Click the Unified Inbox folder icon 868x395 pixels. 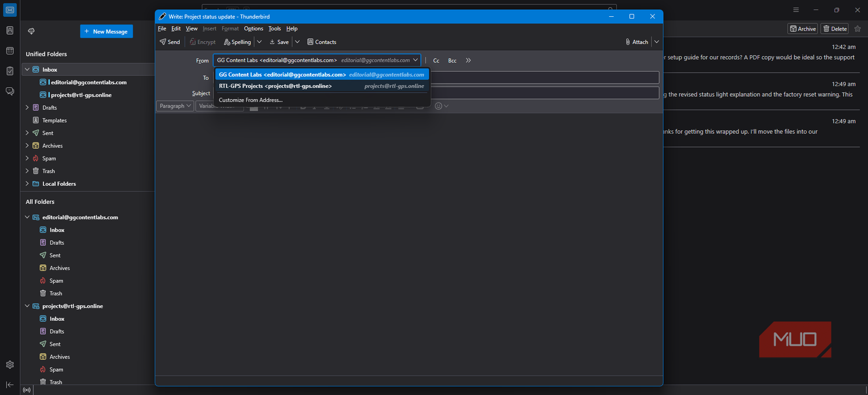(36, 70)
